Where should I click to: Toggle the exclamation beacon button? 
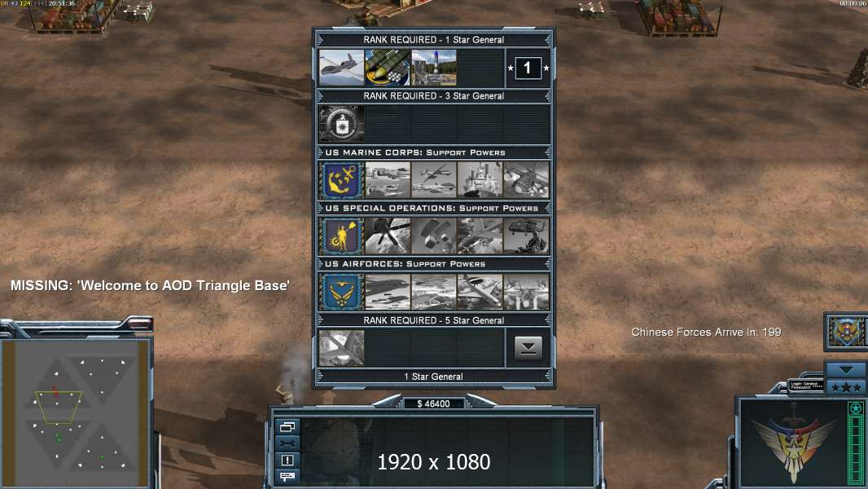287,460
